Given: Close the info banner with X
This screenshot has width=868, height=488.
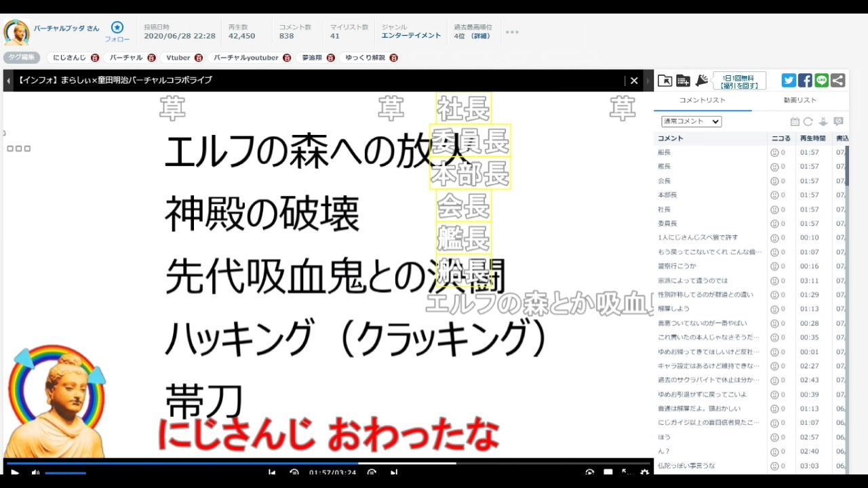Looking at the screenshot, I should 634,81.
